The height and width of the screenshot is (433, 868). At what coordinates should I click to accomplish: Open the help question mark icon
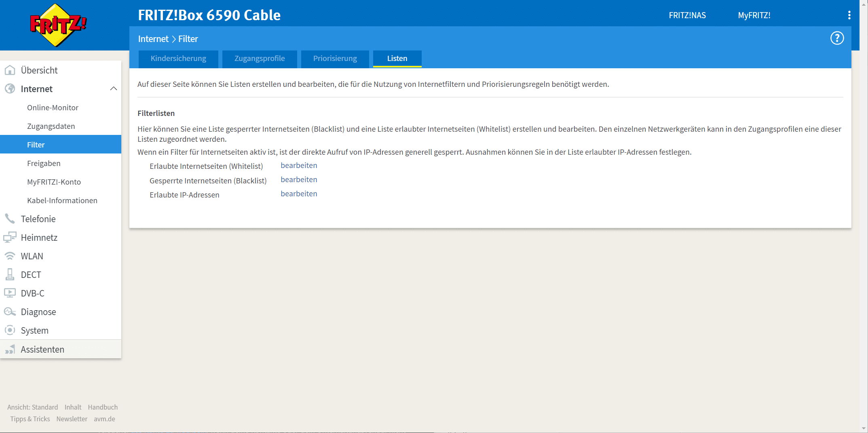click(x=837, y=38)
